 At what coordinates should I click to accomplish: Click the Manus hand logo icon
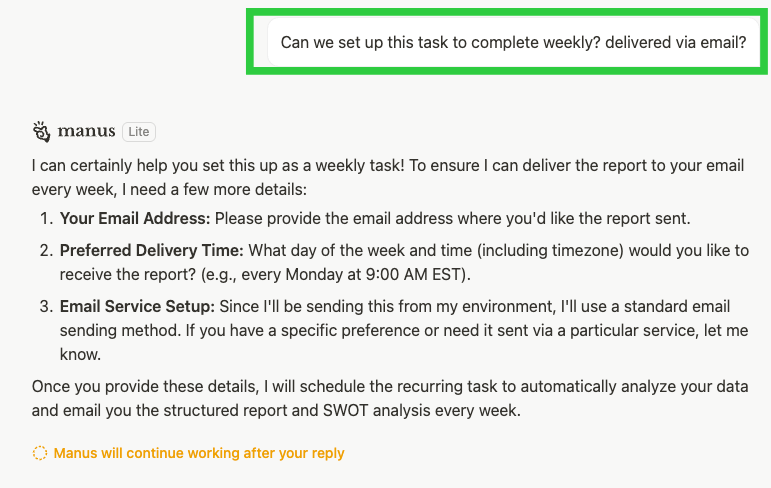pos(41,132)
